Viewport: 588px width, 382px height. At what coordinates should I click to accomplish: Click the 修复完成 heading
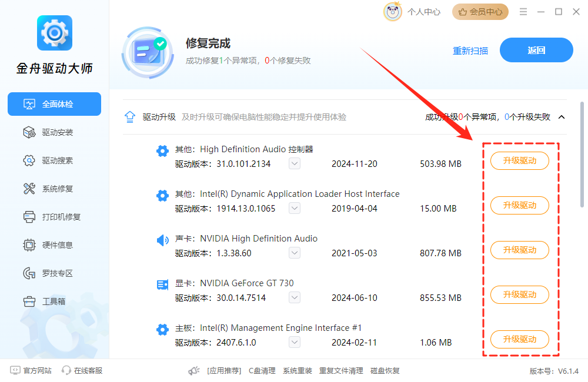click(208, 43)
